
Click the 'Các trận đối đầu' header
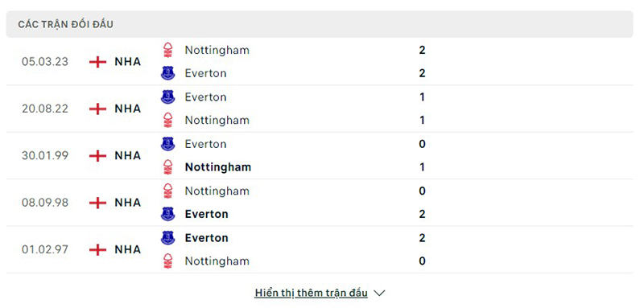tap(66, 25)
